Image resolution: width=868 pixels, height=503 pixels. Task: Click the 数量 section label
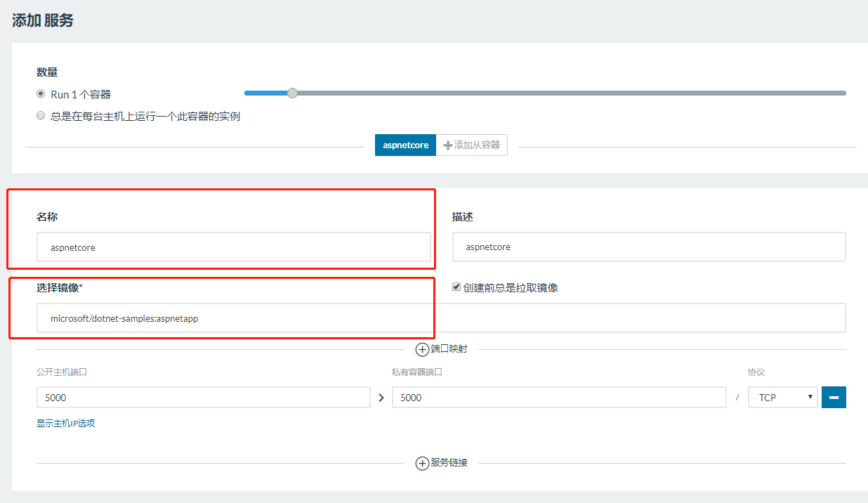click(x=47, y=72)
